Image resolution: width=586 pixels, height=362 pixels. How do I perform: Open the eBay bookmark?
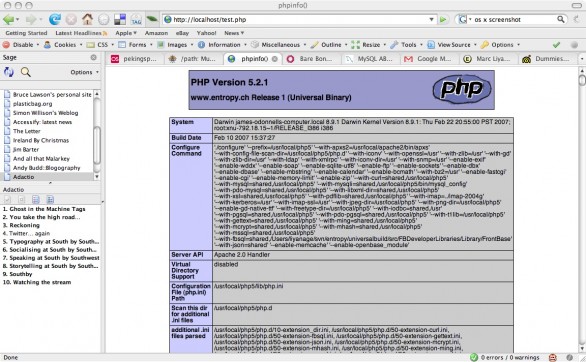[182, 33]
